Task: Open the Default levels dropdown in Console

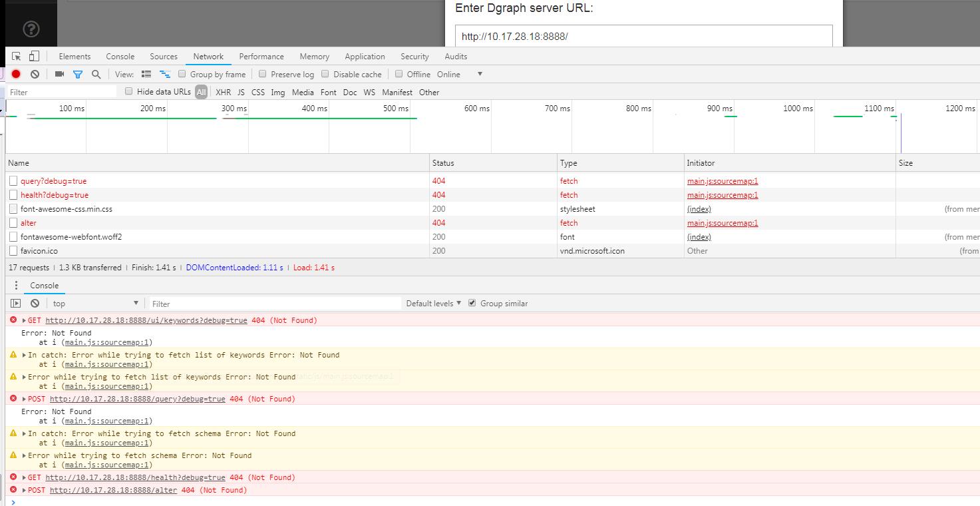Action: (x=432, y=303)
